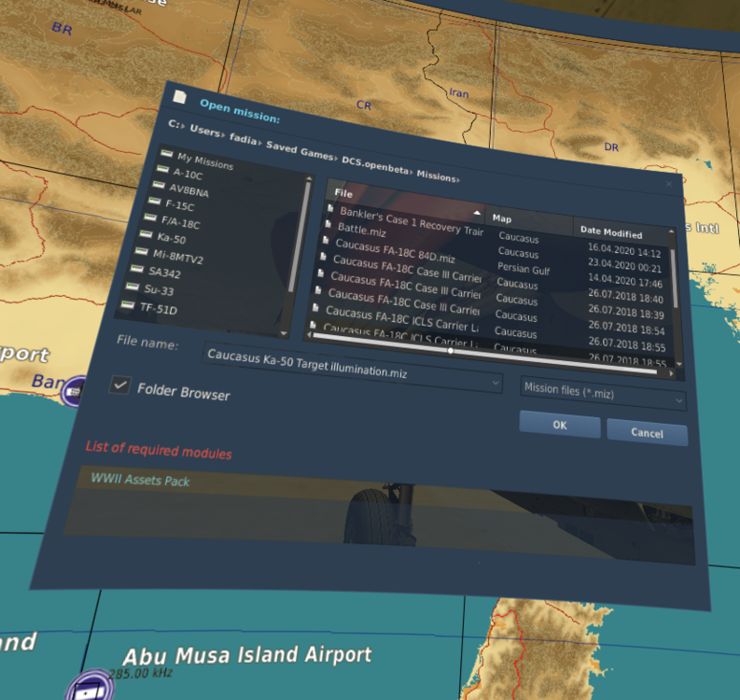740x700 pixels.
Task: Click the folder icon next to AV8BNA
Action: [159, 185]
